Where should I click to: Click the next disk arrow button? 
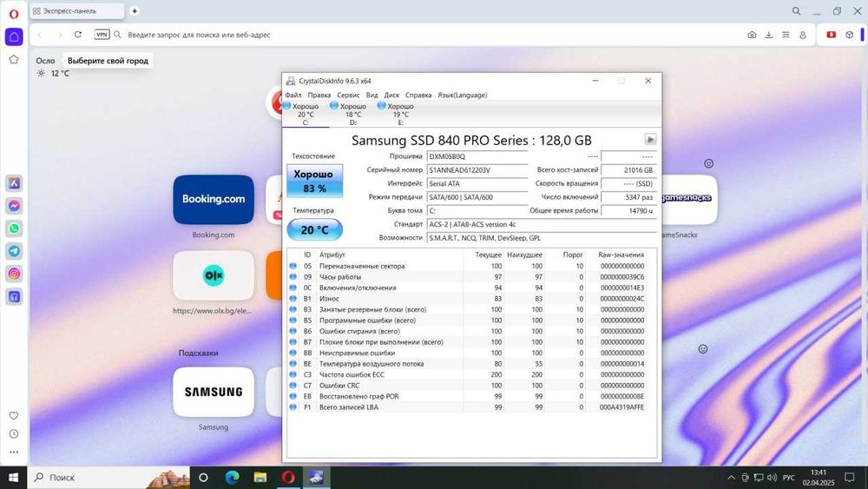pos(650,140)
